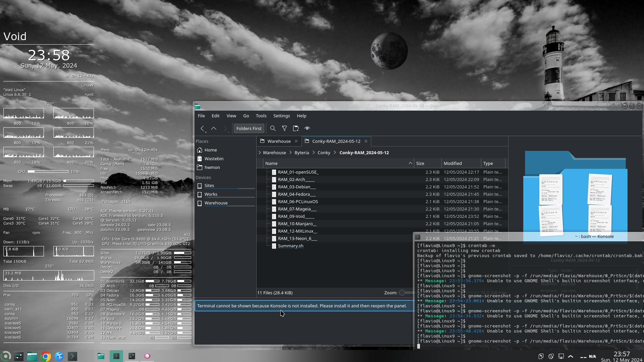Screen dimensions: 644x362
Task: Show hidden system tray icons arrow
Action: point(571,356)
